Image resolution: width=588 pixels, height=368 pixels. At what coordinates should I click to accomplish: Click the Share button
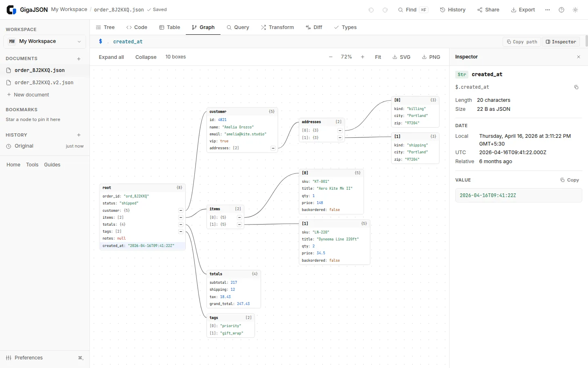pos(488,10)
